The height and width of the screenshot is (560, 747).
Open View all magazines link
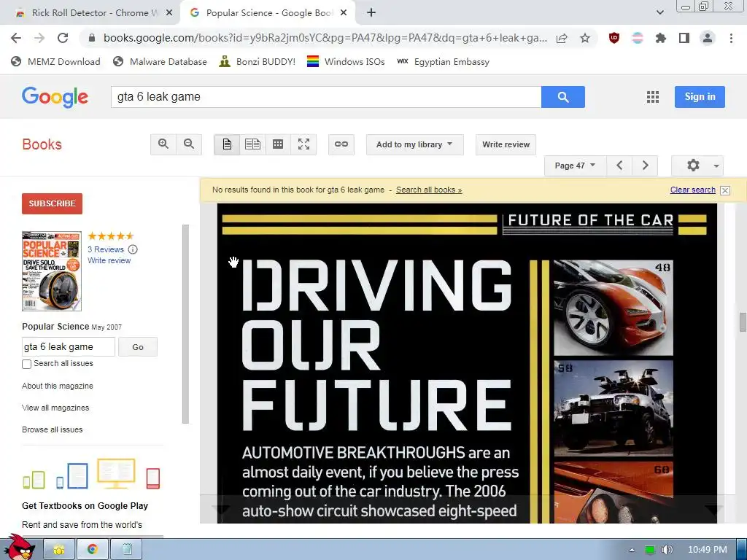[55, 408]
